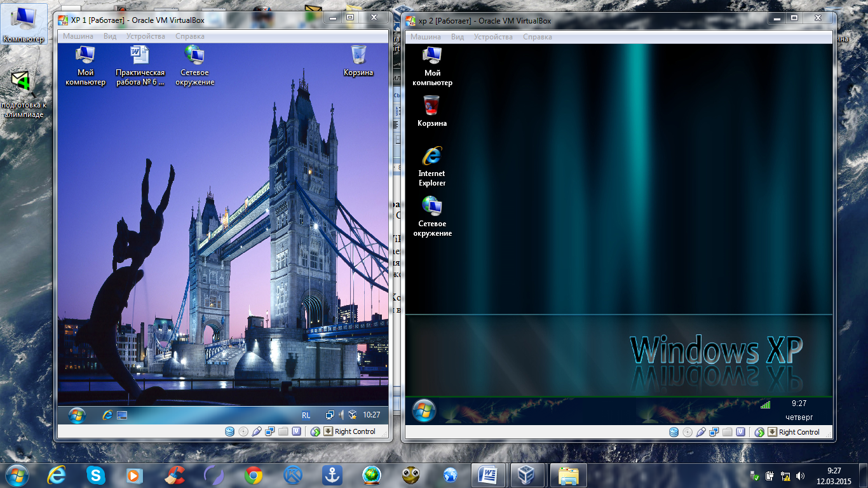
Task: Open Машина menu in XP 1 window
Action: [78, 36]
